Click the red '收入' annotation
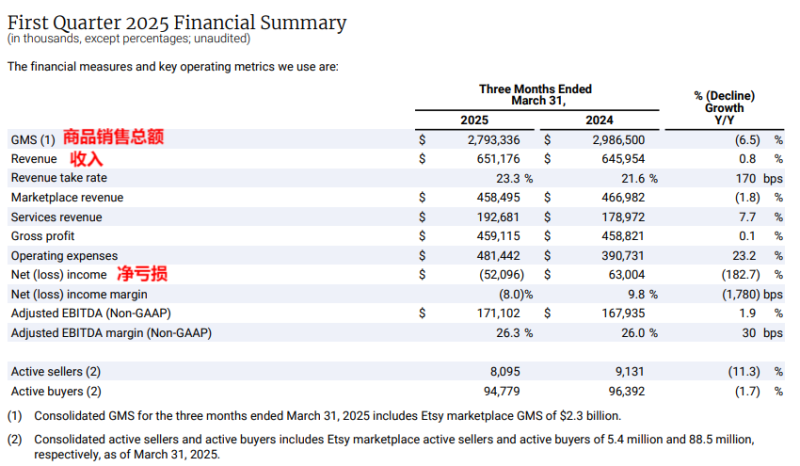The width and height of the screenshot is (800, 466). [86, 158]
